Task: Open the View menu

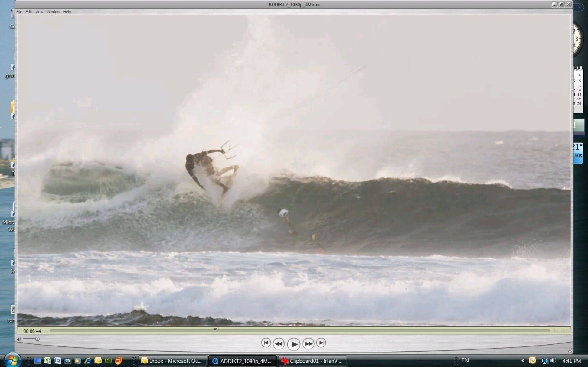Action: click(x=39, y=12)
